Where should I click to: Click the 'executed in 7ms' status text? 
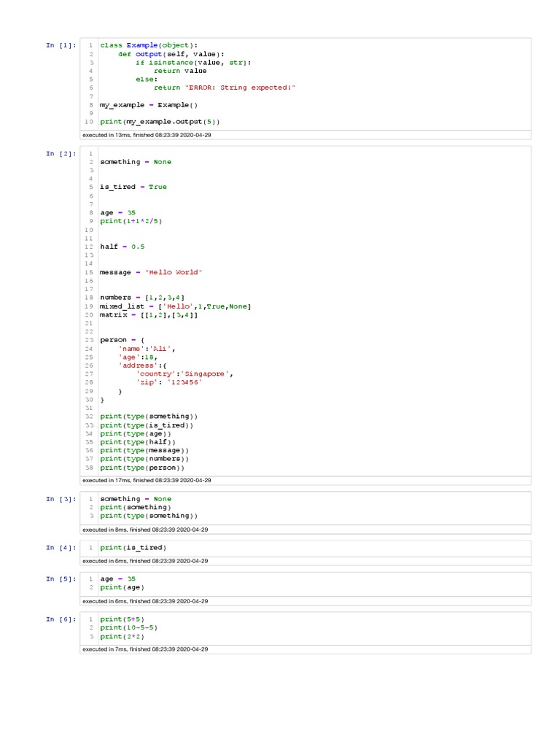(x=145, y=649)
